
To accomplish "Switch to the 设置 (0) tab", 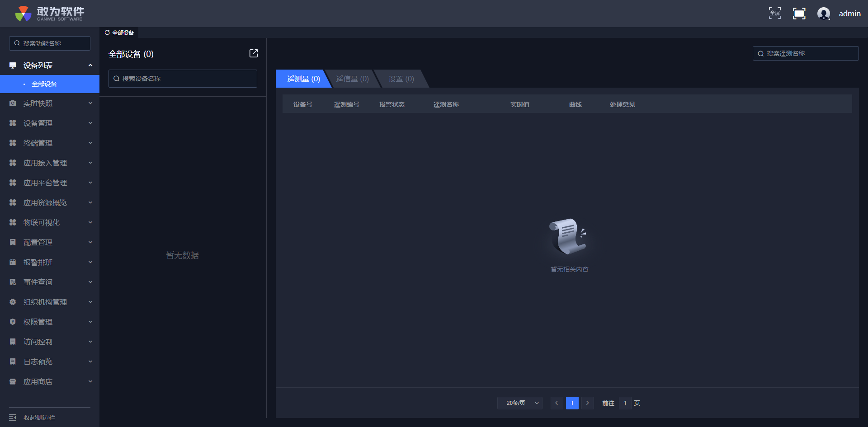I will point(401,79).
